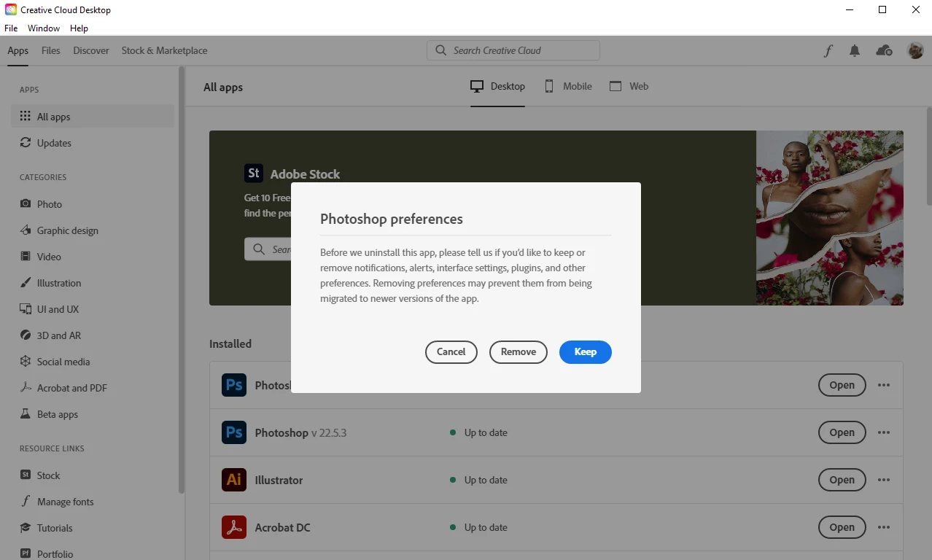Choose the Photo category
The image size is (932, 560).
pyautogui.click(x=93, y=204)
